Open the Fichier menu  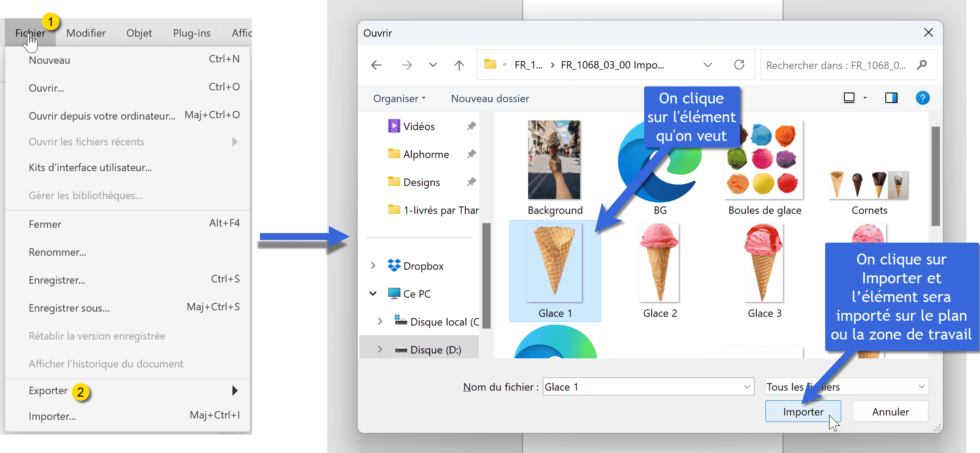click(x=30, y=33)
